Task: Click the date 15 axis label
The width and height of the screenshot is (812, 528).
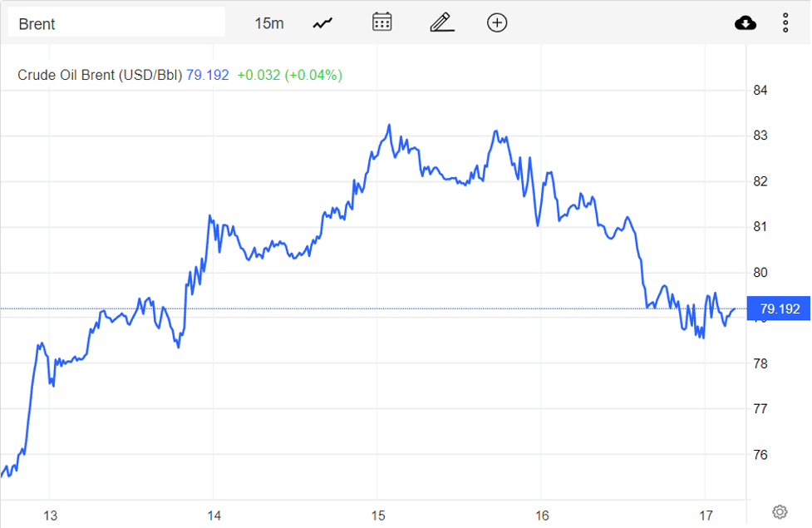Action: pyautogui.click(x=378, y=516)
